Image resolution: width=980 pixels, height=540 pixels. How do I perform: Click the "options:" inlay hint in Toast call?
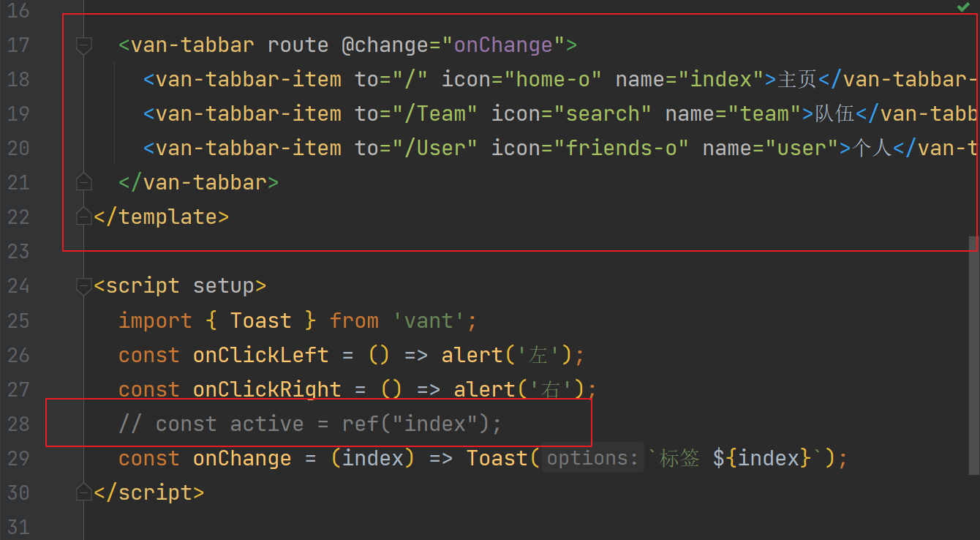pyautogui.click(x=592, y=459)
